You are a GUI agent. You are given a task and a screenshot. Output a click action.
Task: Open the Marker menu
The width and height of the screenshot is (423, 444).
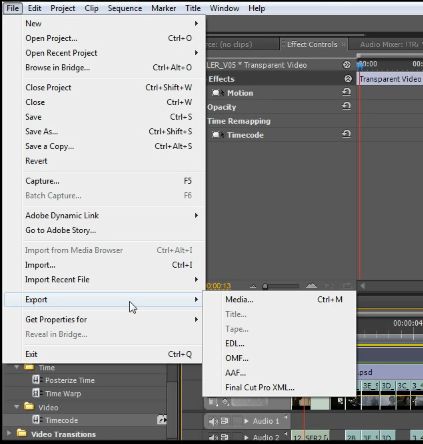click(x=164, y=8)
